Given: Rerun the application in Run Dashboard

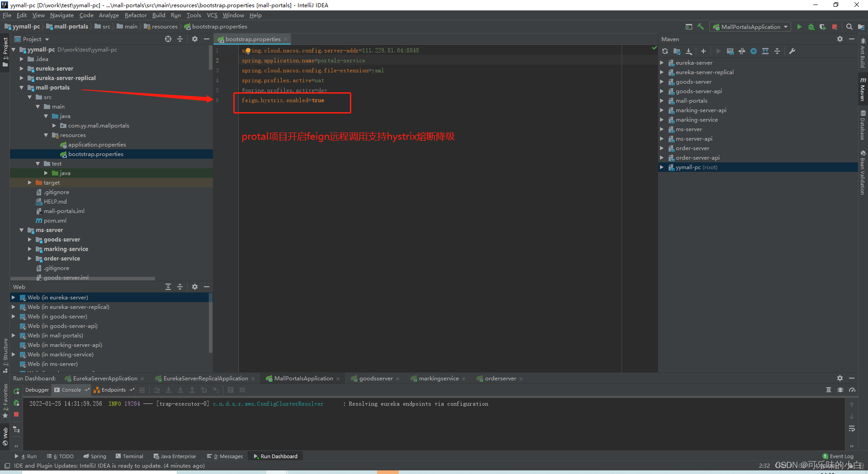Looking at the screenshot, I should coord(16,391).
